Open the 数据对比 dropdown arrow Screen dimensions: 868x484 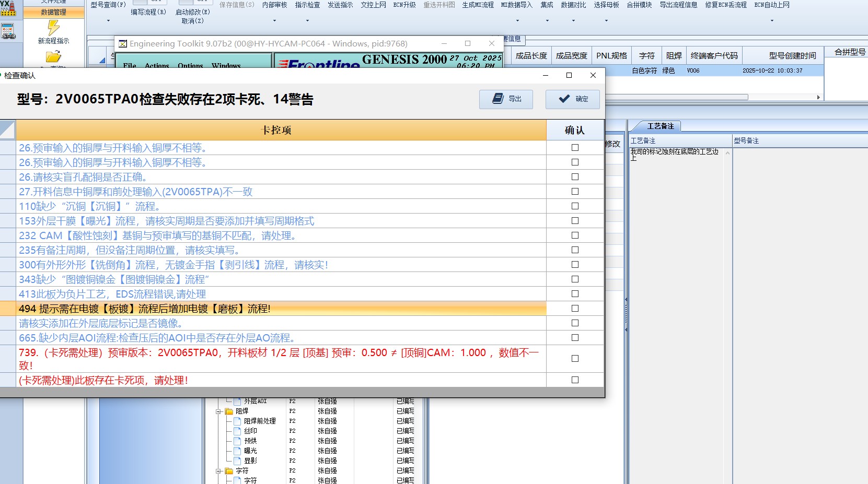point(573,21)
